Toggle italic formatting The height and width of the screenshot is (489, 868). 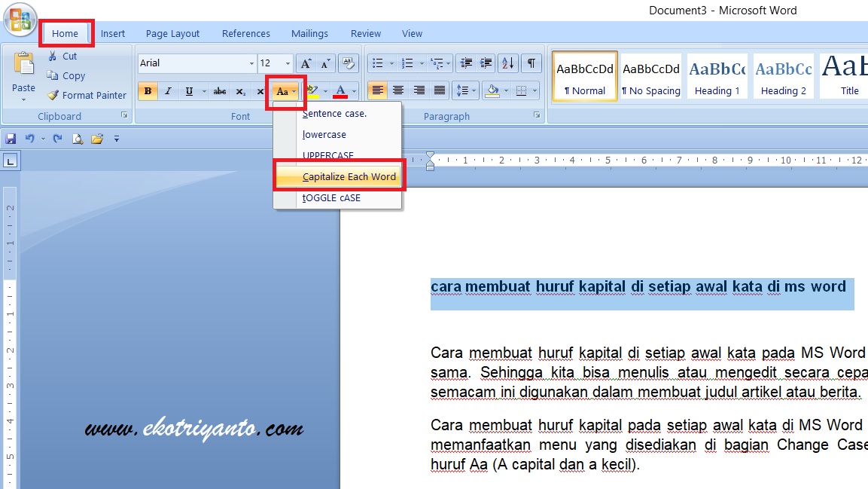pos(169,91)
